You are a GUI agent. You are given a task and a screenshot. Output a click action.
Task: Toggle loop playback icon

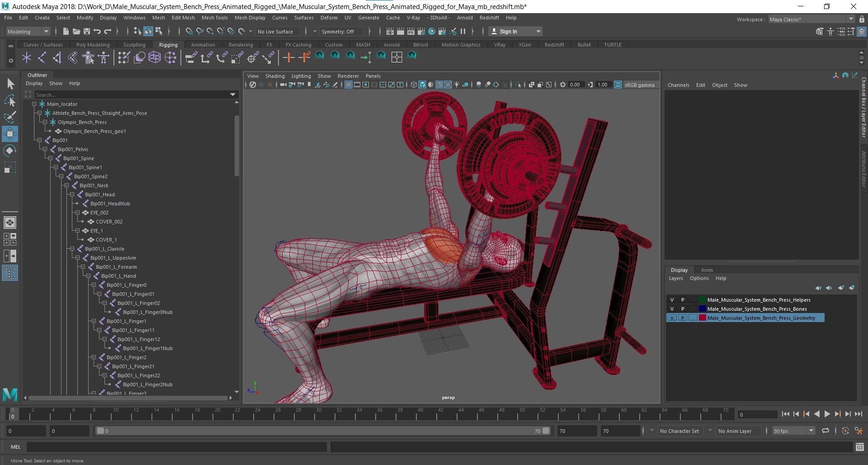click(826, 431)
